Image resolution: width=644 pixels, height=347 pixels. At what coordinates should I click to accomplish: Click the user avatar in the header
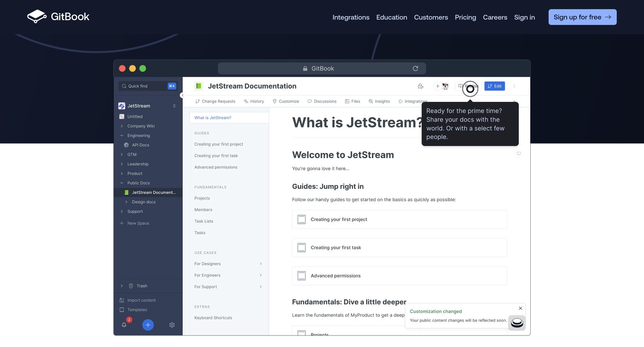[446, 86]
